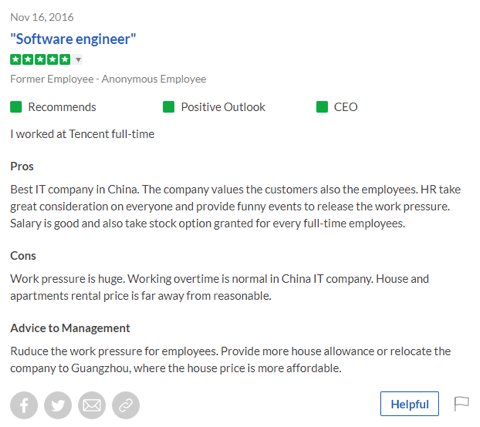480x427 pixels.
Task: Copy review link with chain icon
Action: pos(126,405)
